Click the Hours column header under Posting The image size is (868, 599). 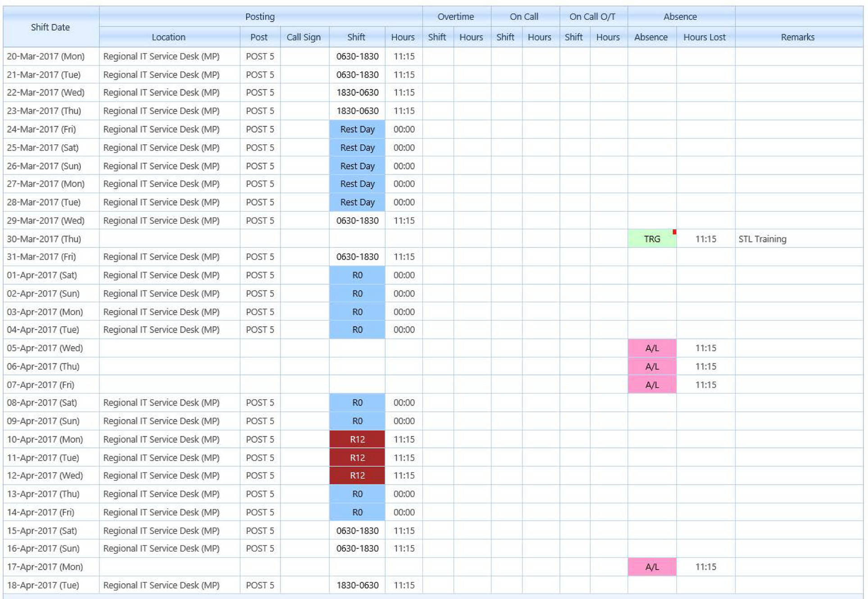click(x=403, y=37)
